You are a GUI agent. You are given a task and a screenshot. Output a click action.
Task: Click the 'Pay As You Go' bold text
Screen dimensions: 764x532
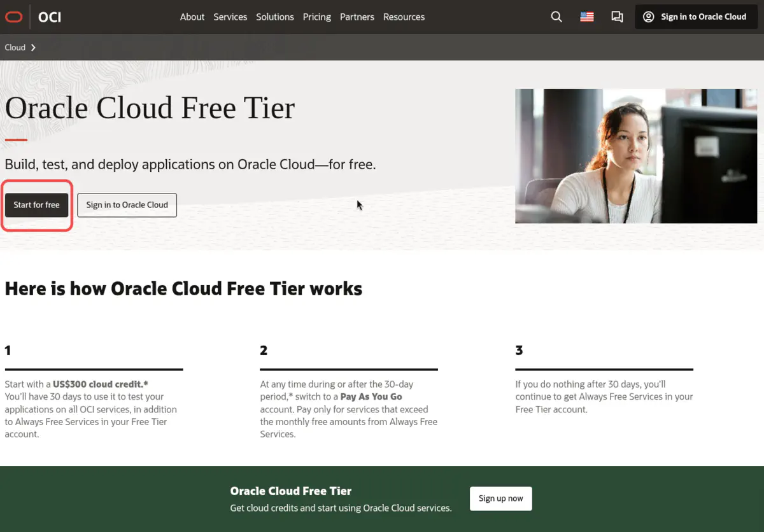[371, 396]
